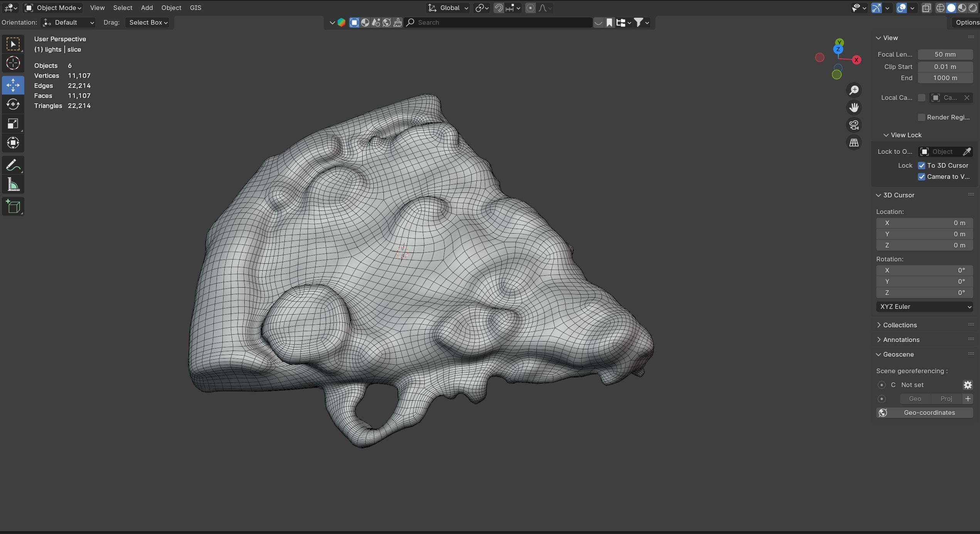Open XYZ Euler rotation mode dropdown
Viewport: 980px width, 534px height.
(x=924, y=307)
